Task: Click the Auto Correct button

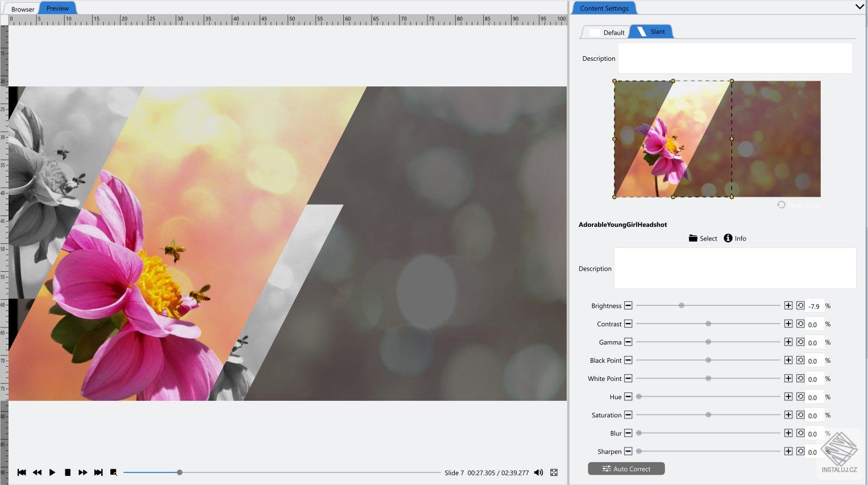Action: click(x=626, y=469)
